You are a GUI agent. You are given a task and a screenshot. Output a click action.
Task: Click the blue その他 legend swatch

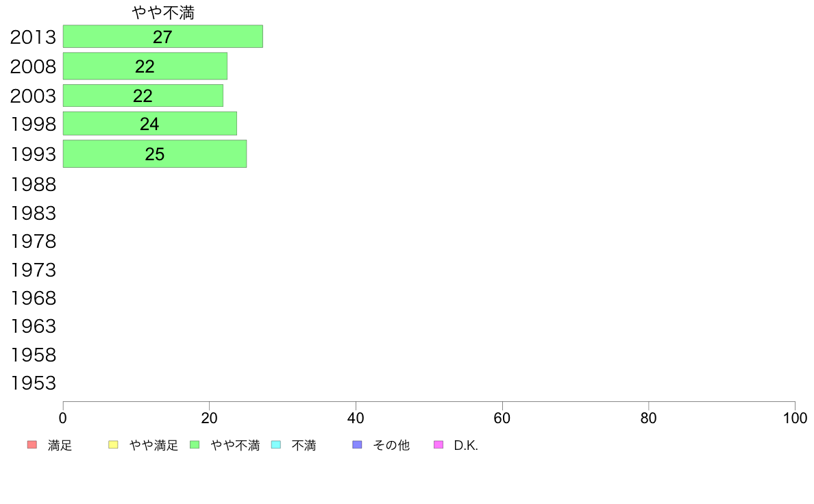click(357, 445)
